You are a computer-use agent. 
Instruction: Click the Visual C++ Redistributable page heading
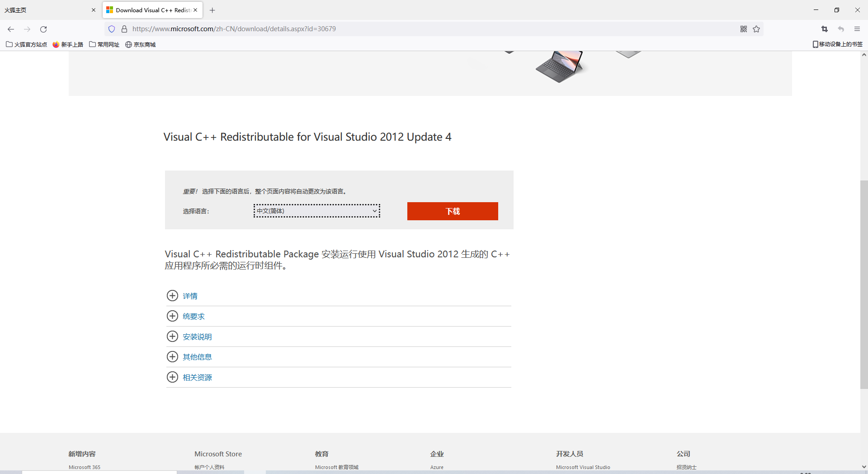click(307, 137)
